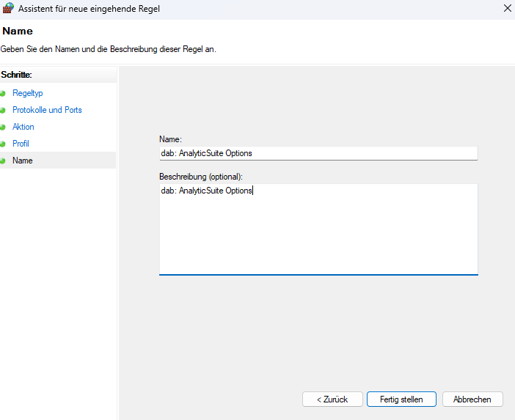
Task: Click the green bullet beside Regeltyp
Action: click(x=3, y=94)
